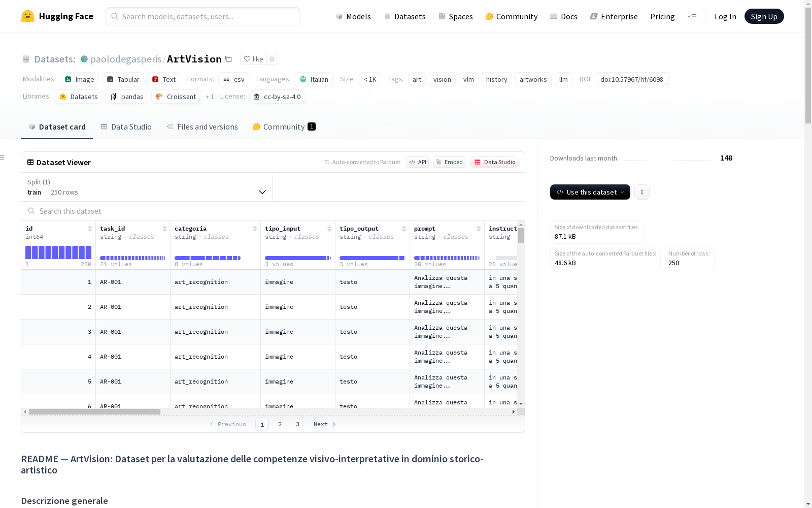Sort by the task_id column
This screenshot has width=812, height=508.
[x=164, y=229]
